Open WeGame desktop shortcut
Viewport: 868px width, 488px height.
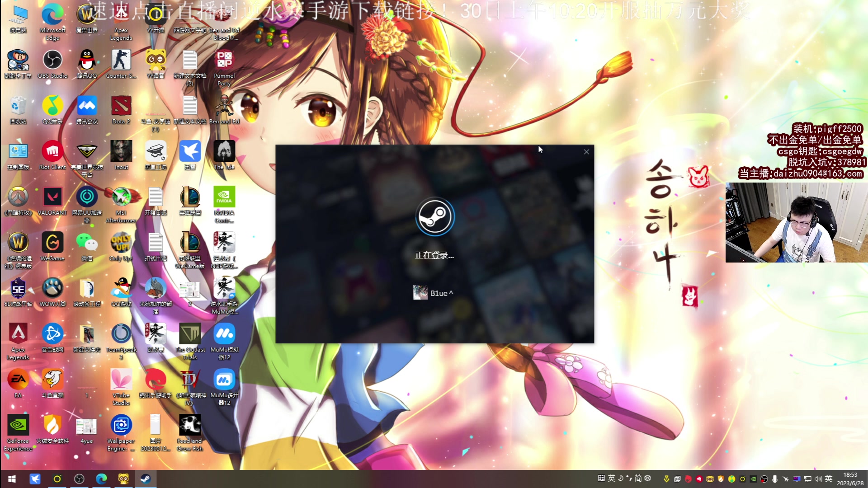pyautogui.click(x=52, y=243)
